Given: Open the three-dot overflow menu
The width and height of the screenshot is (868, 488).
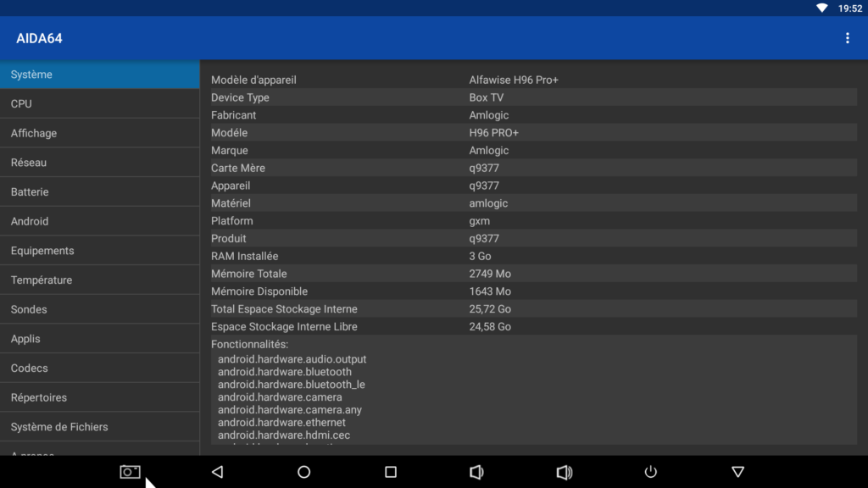Looking at the screenshot, I should pyautogui.click(x=847, y=38).
